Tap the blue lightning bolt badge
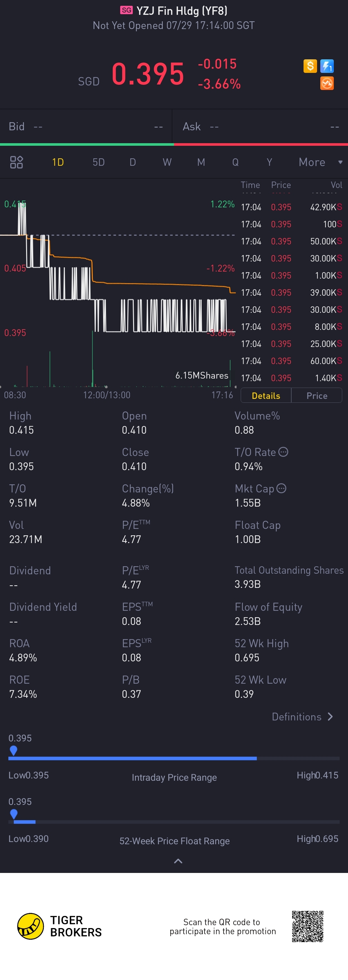The width and height of the screenshot is (348, 980). click(x=327, y=66)
